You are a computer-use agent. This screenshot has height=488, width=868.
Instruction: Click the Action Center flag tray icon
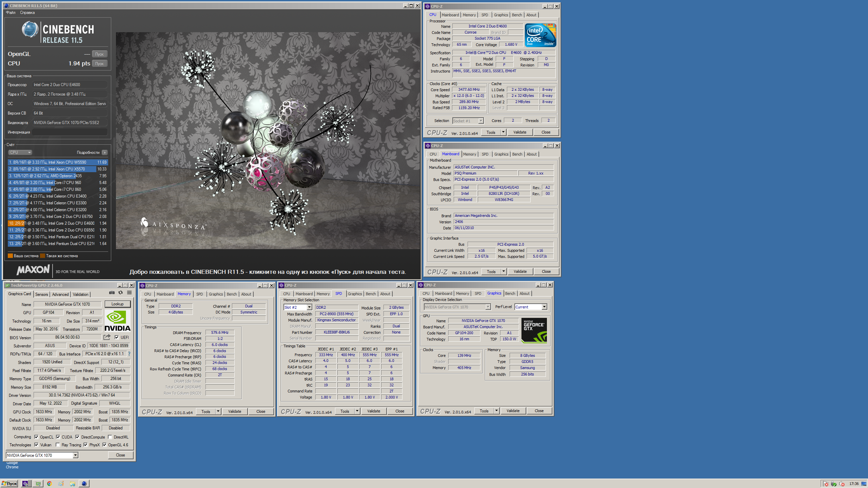click(826, 484)
